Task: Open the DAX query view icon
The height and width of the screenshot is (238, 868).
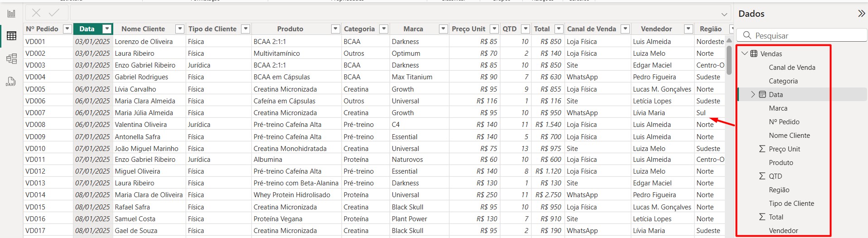Action: (x=11, y=82)
